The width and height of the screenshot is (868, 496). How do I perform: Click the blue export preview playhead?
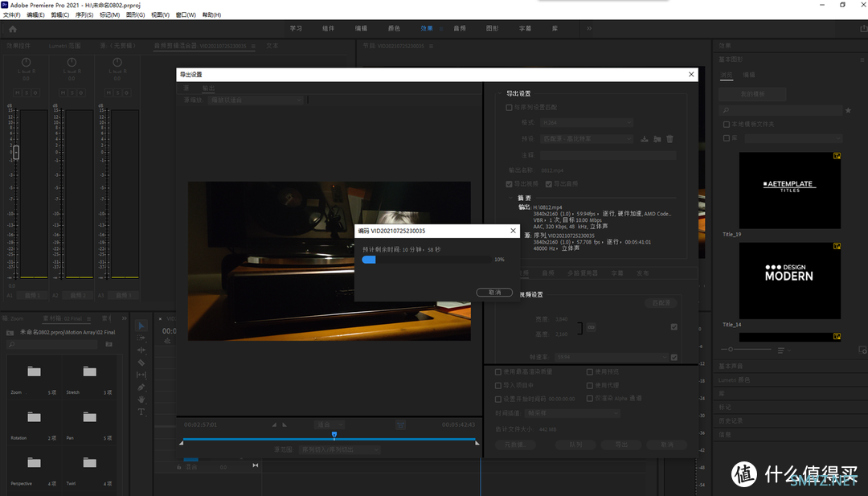[x=334, y=435]
